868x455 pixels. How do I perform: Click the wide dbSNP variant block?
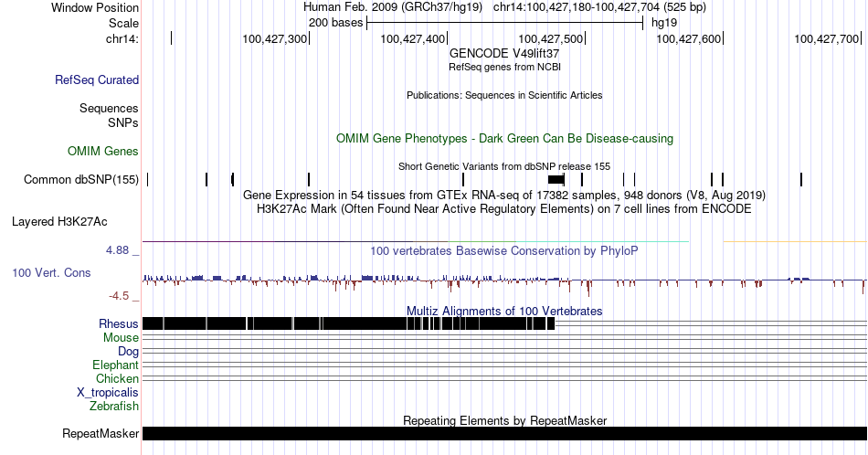pos(556,179)
